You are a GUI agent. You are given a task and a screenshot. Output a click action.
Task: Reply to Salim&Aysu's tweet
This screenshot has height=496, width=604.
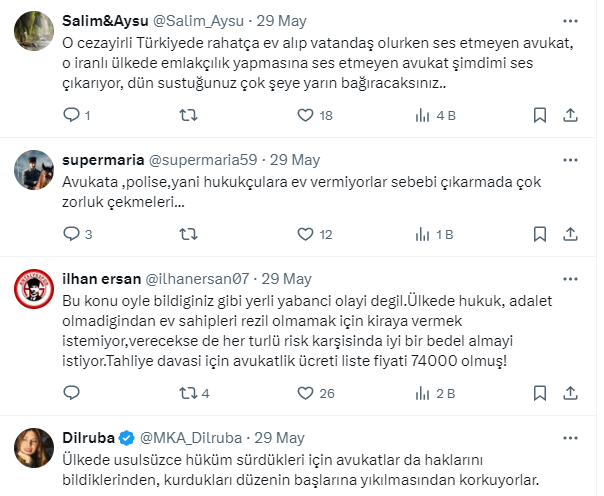[71, 115]
